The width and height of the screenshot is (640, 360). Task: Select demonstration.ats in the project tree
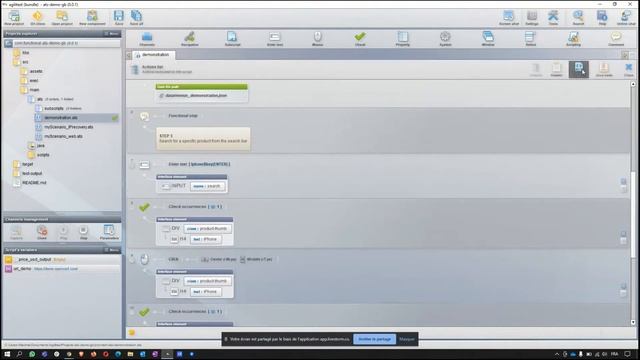coord(60,118)
